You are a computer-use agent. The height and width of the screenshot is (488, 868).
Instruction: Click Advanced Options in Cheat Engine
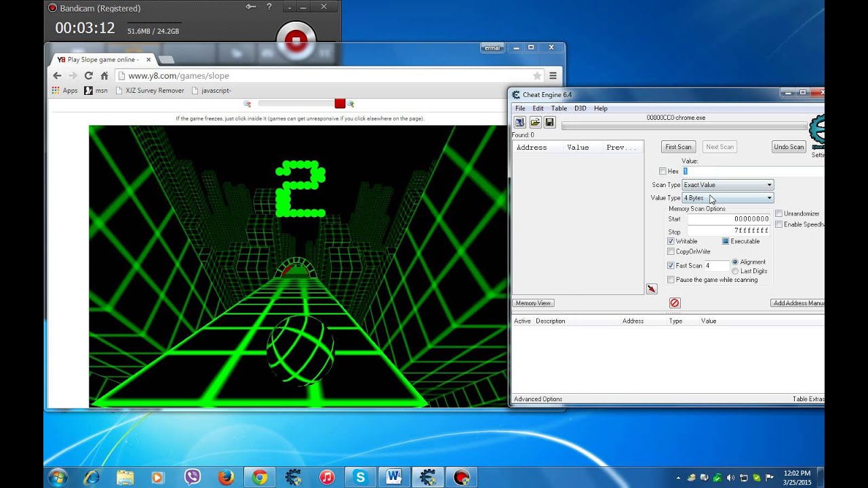[538, 399]
